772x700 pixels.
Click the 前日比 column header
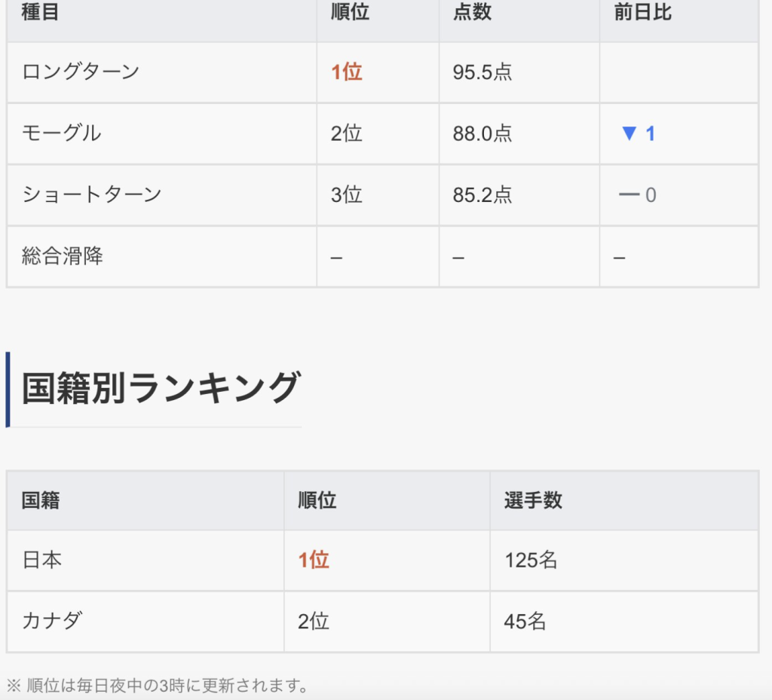(x=643, y=13)
